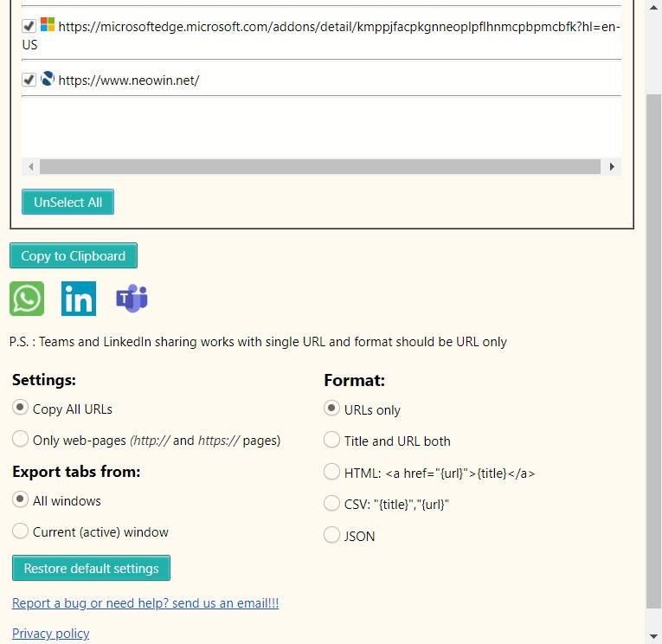Share URL via LinkedIn icon

pyautogui.click(x=79, y=299)
